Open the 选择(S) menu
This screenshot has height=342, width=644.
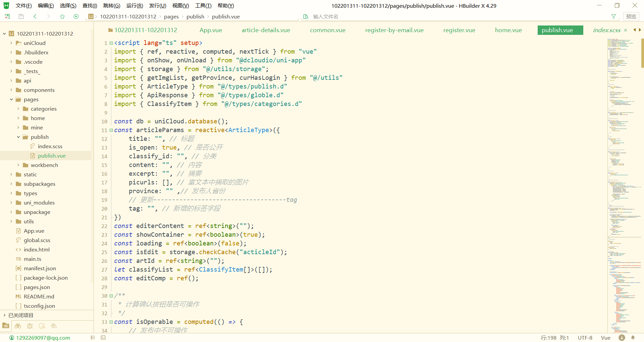[68, 6]
